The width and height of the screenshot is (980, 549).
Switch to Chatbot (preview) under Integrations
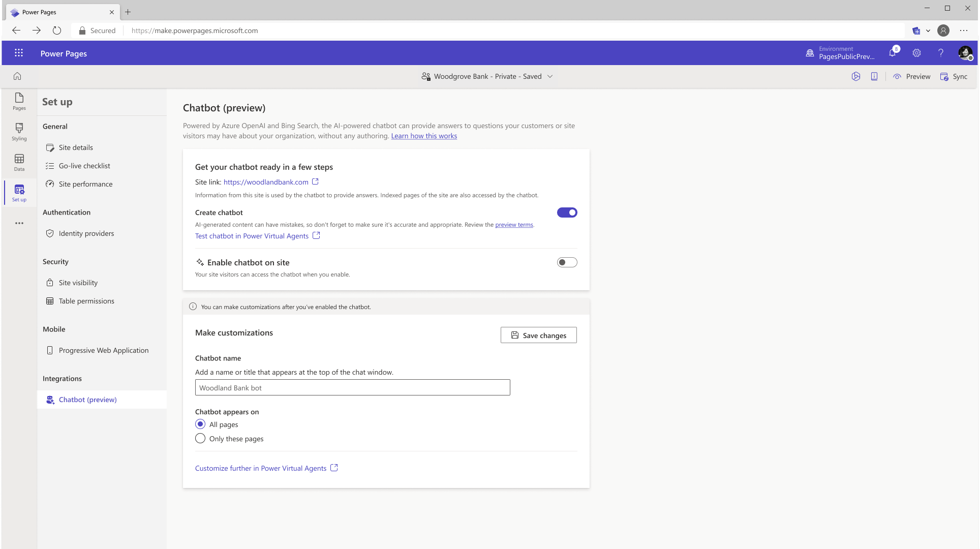pyautogui.click(x=87, y=400)
